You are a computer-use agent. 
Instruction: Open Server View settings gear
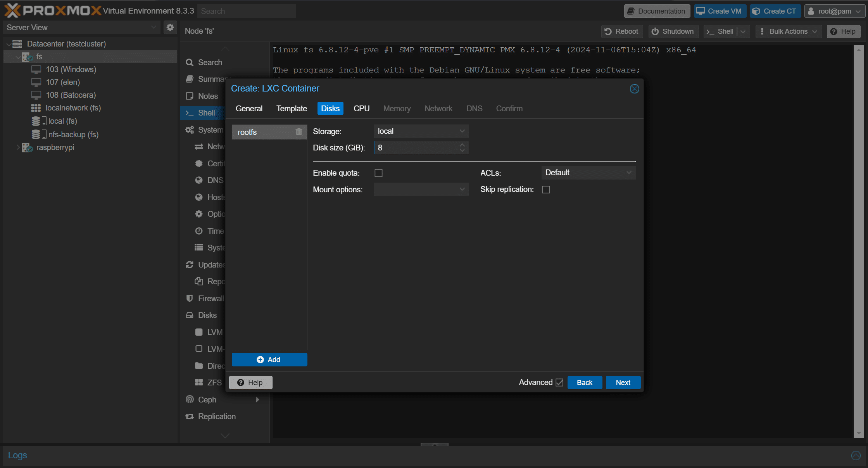pos(170,28)
